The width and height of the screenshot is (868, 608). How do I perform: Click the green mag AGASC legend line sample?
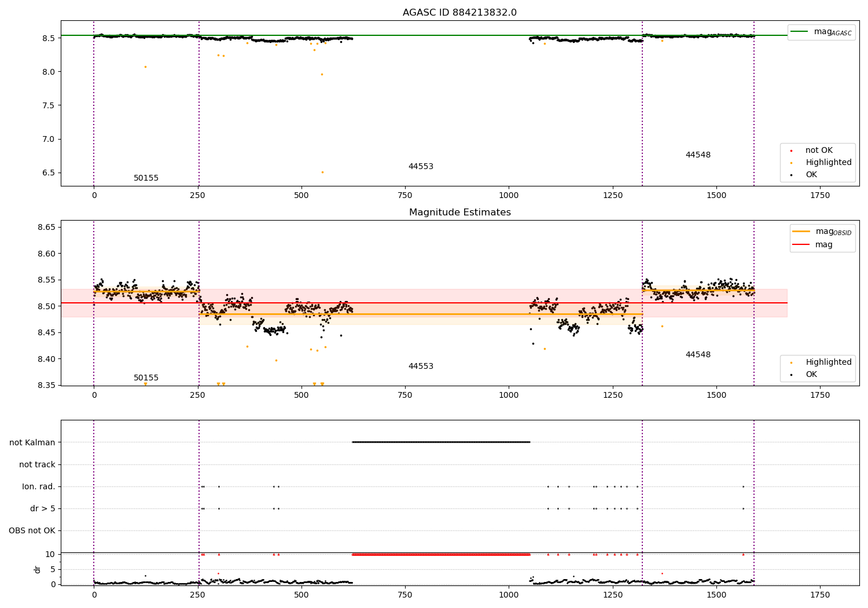[x=800, y=32]
